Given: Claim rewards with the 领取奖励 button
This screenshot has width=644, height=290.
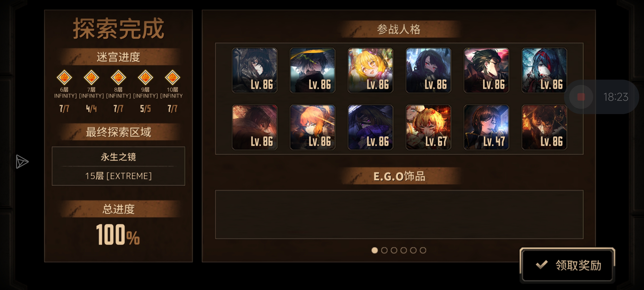Looking at the screenshot, I should (567, 265).
